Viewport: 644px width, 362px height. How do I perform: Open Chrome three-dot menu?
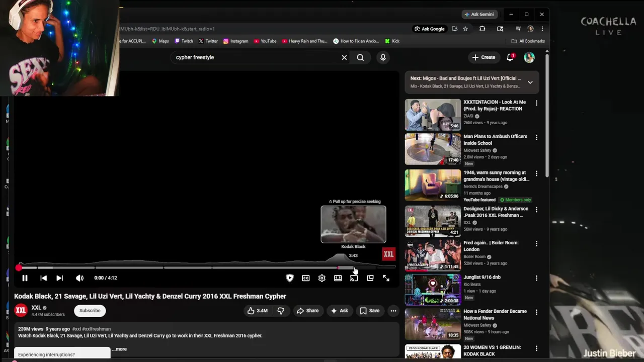pos(542,29)
